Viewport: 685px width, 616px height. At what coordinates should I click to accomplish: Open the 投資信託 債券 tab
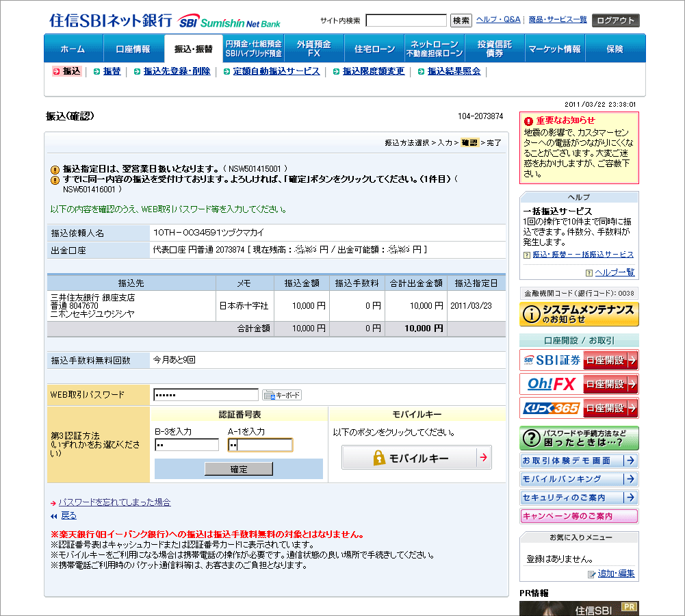click(x=495, y=49)
